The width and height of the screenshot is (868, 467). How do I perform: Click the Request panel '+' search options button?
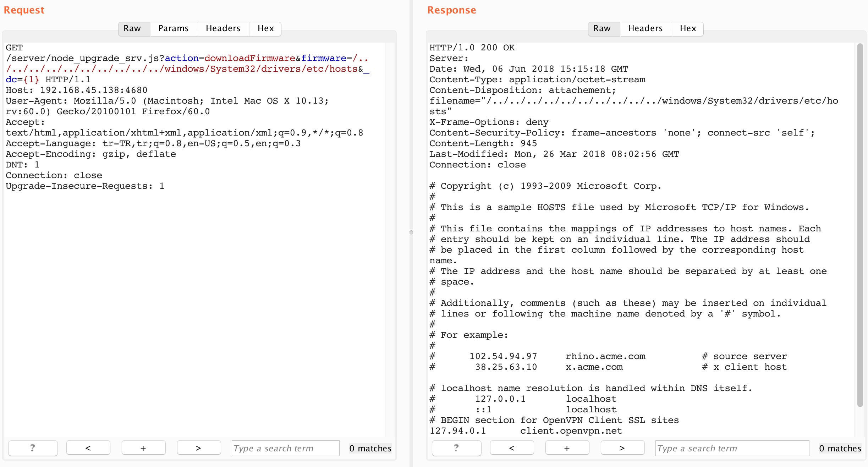click(143, 448)
